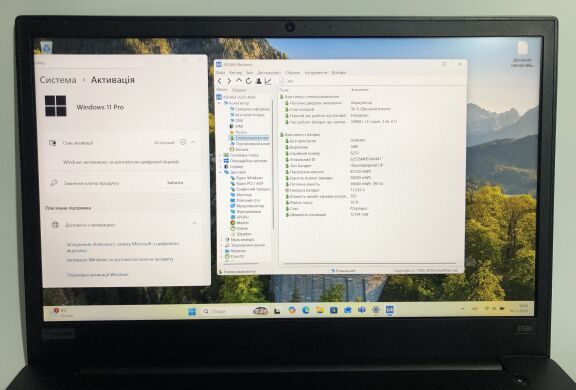Viewport: 576px width, 390px height.
Task: Expand the Системна плата node
Action: click(x=220, y=155)
